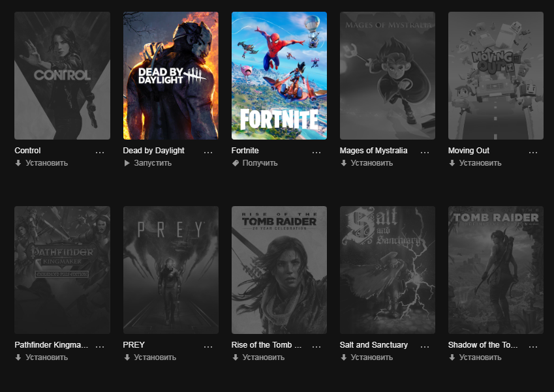
Task: Open the Moving Out cover art
Action: (x=496, y=76)
